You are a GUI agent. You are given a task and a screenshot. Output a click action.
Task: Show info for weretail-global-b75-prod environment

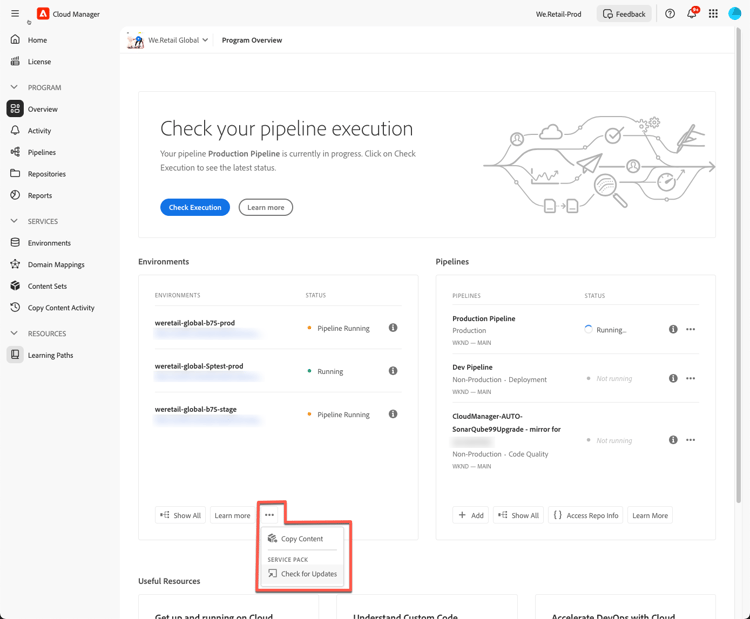(x=393, y=328)
